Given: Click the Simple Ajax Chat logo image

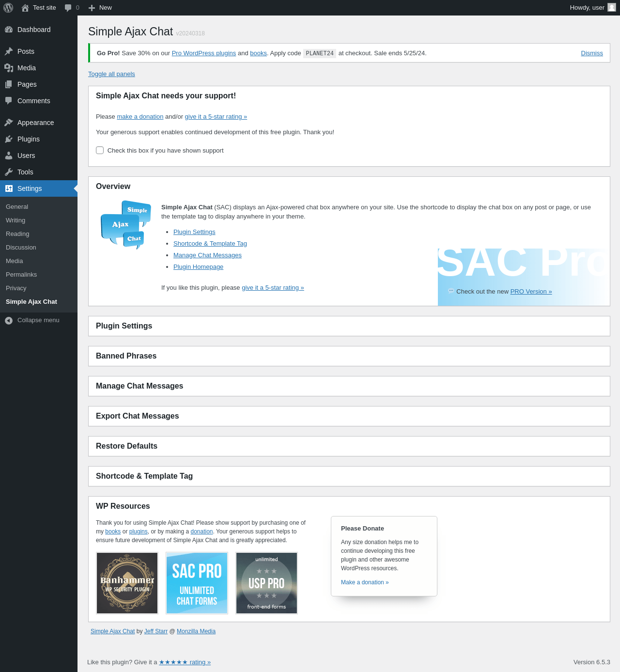Looking at the screenshot, I should click(126, 225).
